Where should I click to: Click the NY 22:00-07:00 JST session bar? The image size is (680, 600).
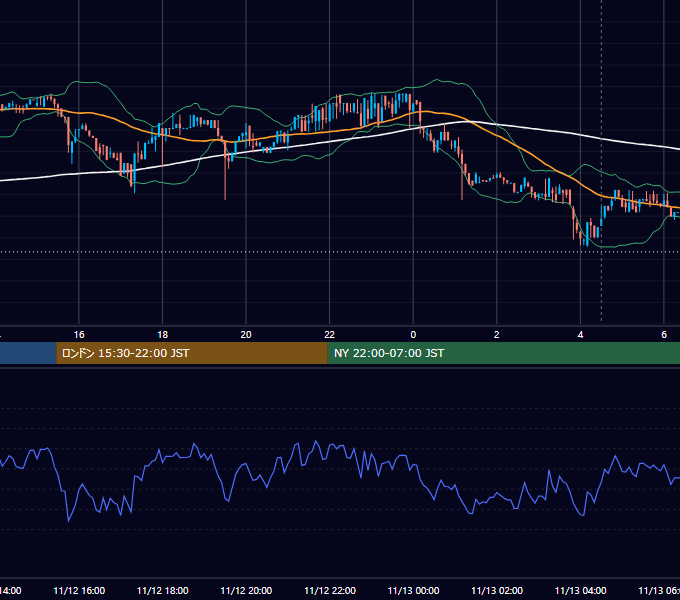coord(503,353)
